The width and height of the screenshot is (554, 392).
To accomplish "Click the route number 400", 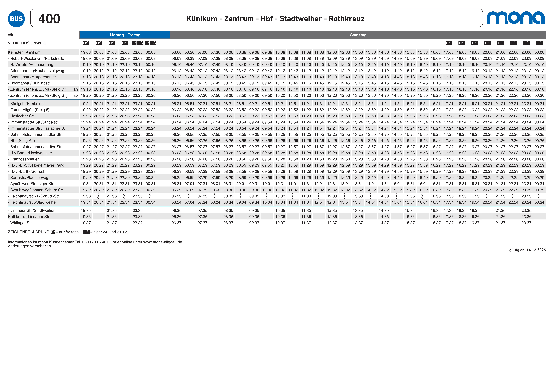I will pos(49,19).
